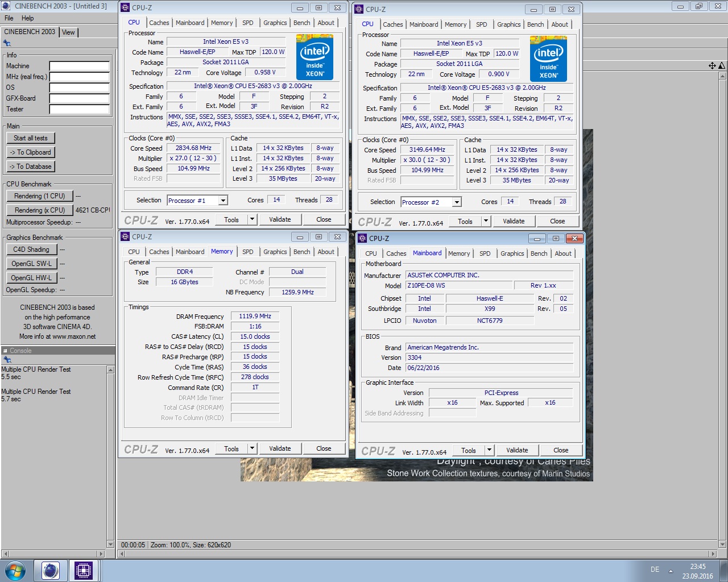The height and width of the screenshot is (582, 728).
Task: Click the MHz (real freq.) field
Action: click(x=80, y=77)
